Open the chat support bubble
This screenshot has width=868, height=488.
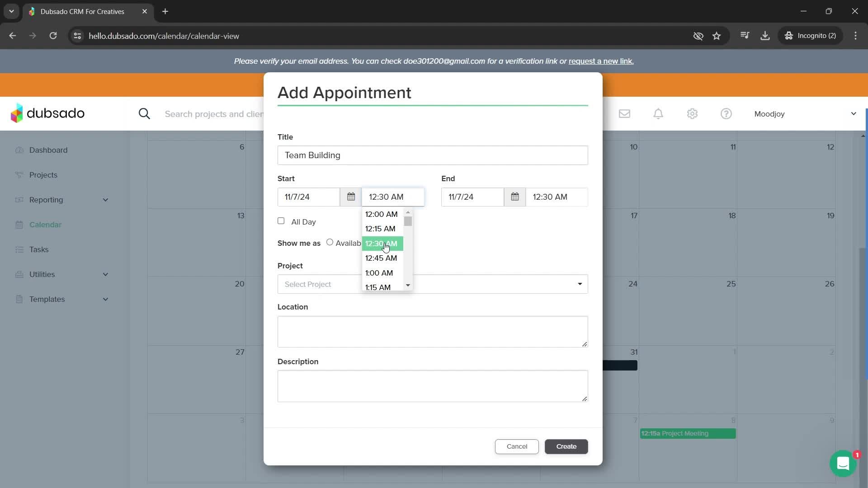point(843,464)
